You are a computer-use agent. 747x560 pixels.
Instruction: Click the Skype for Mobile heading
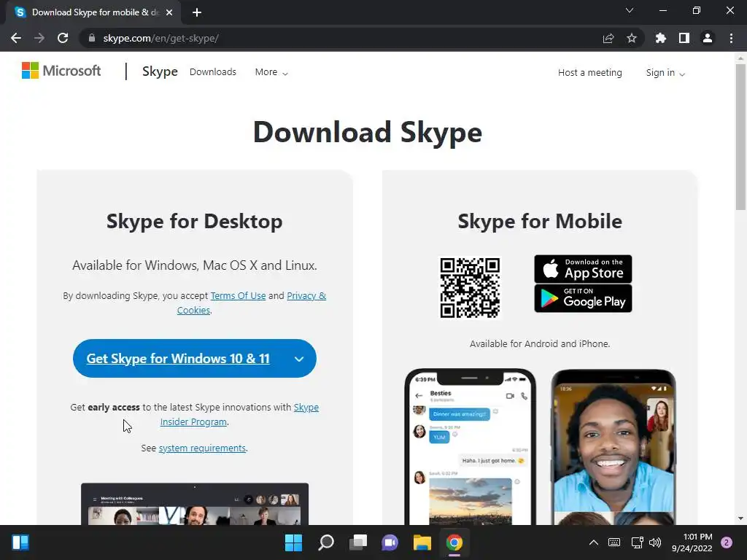click(540, 222)
